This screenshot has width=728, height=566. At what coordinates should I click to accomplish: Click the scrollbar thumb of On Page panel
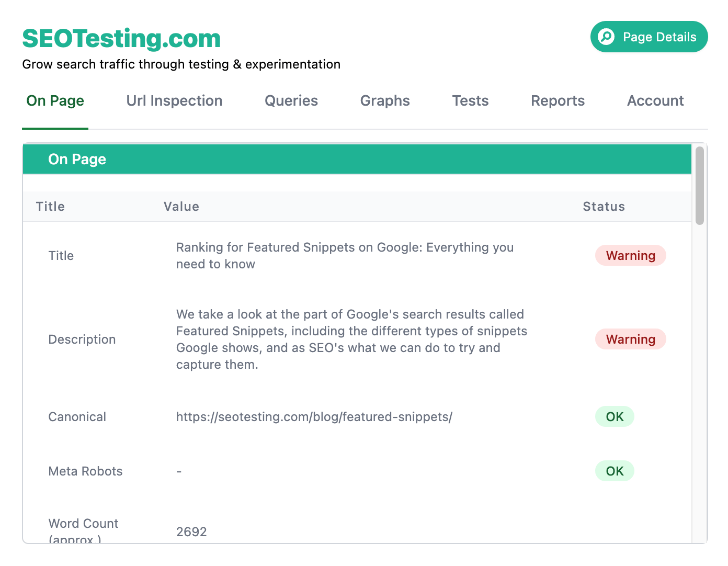click(x=699, y=186)
